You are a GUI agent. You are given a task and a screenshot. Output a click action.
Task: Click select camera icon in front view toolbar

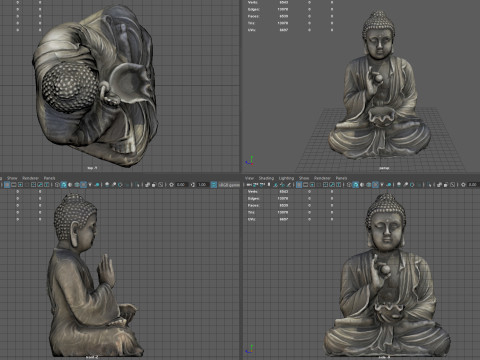point(249,185)
